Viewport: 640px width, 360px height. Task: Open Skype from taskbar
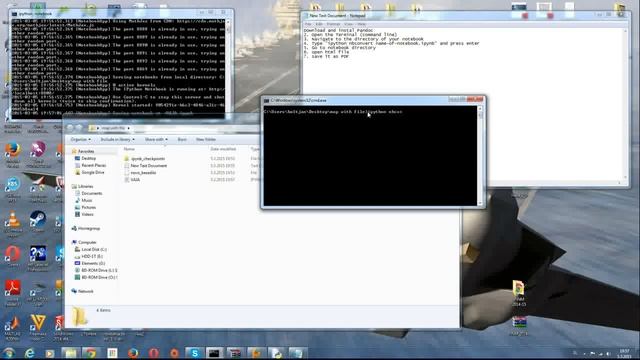point(195,353)
